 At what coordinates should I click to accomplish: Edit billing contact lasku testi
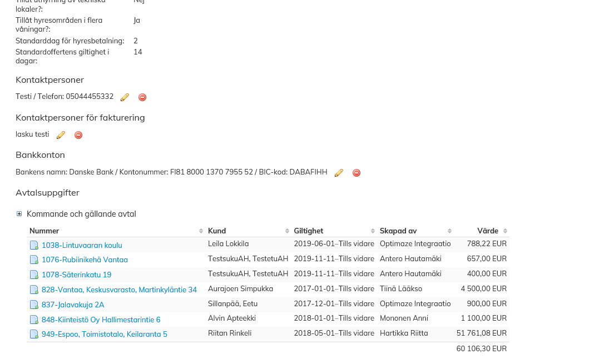(x=61, y=135)
